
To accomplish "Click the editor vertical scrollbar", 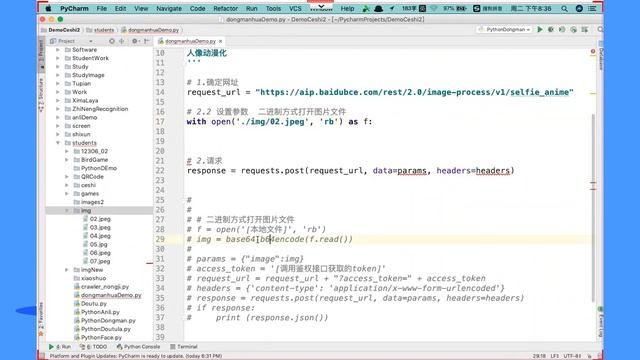I will 593,208.
